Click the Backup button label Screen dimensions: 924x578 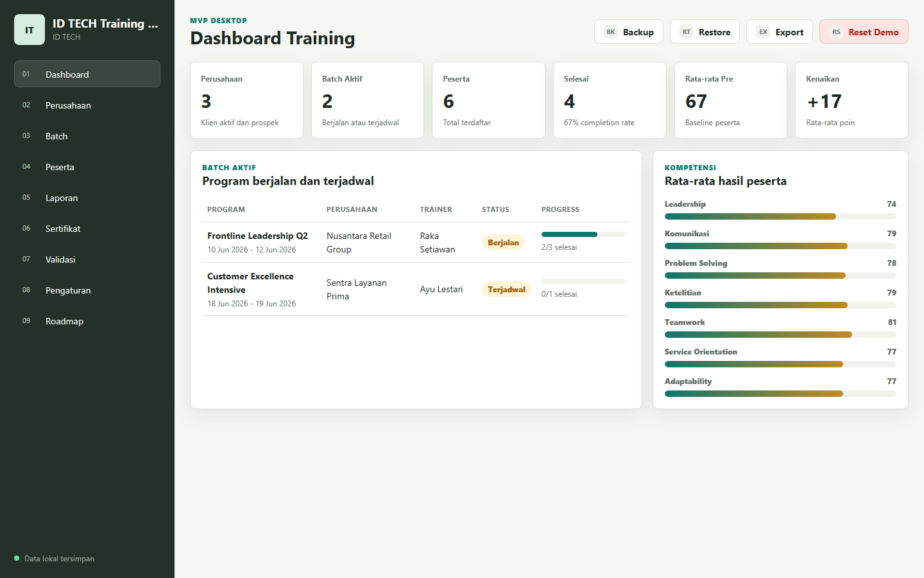(x=638, y=32)
